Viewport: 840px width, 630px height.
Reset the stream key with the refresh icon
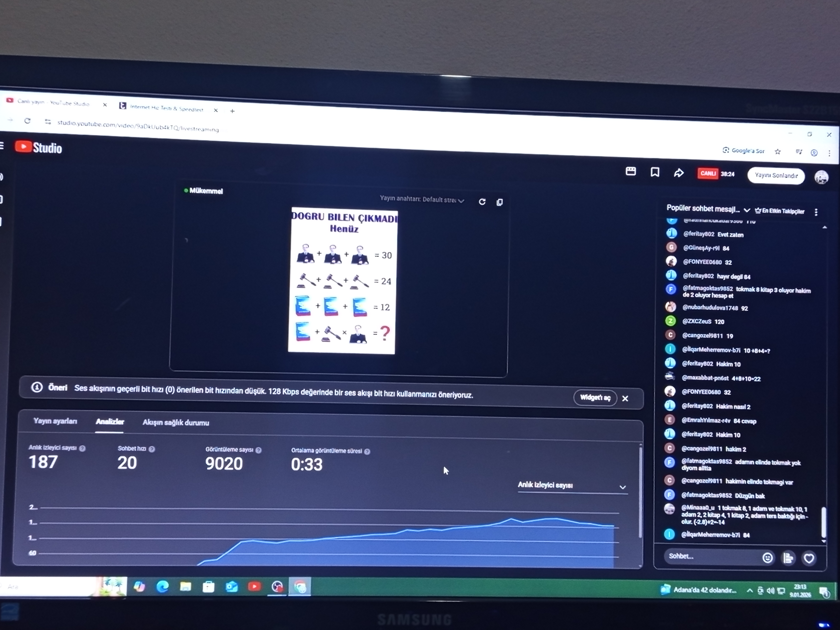[x=482, y=202]
